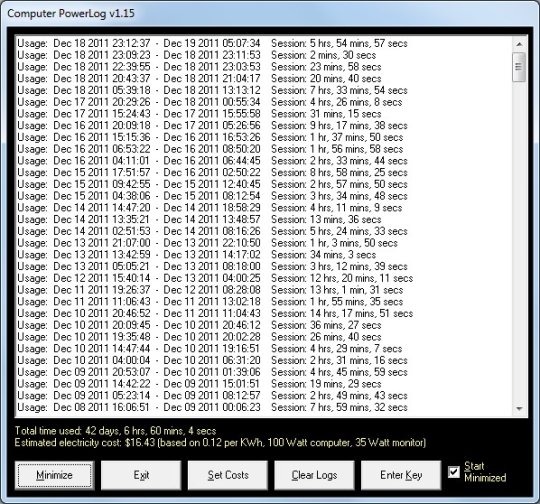Open the Set Costs dialog

[x=228, y=475]
